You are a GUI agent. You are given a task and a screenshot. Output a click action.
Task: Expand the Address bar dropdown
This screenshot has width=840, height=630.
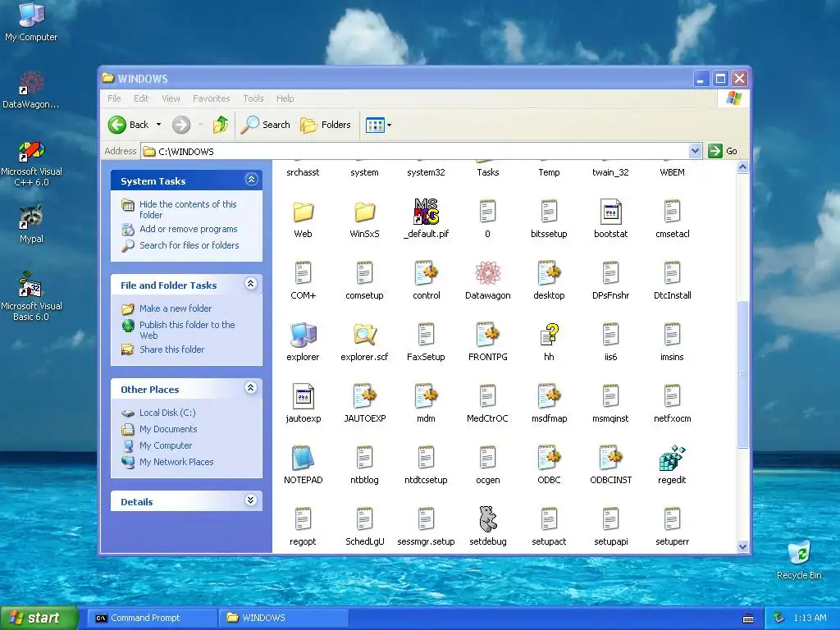tap(695, 151)
